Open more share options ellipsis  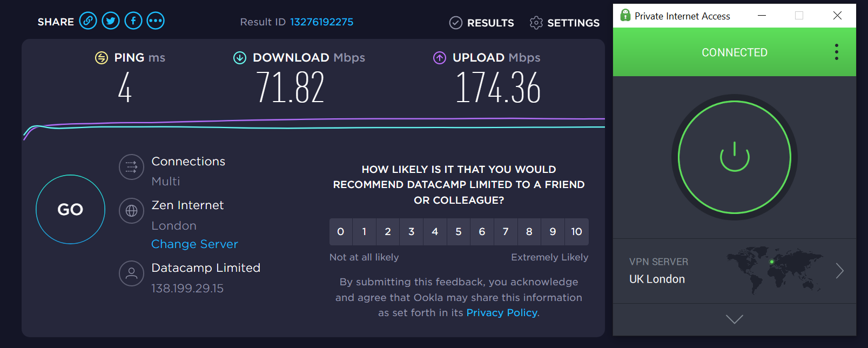[x=156, y=21]
